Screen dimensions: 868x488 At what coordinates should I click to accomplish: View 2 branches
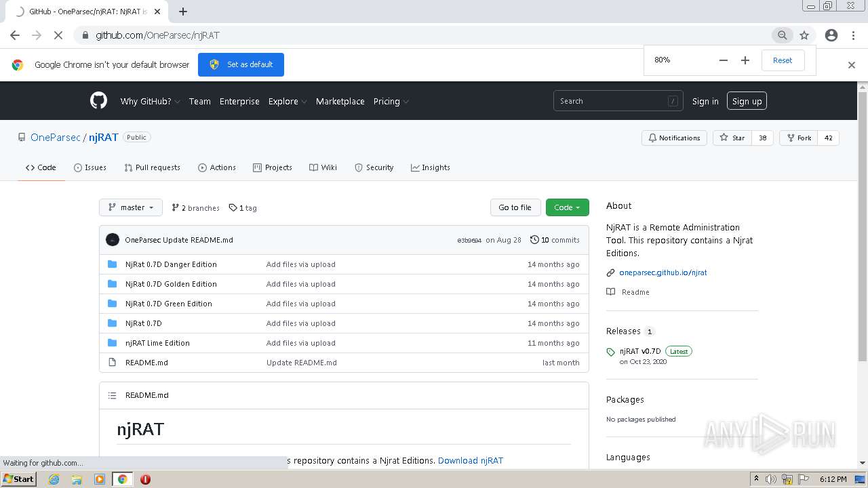pyautogui.click(x=195, y=208)
